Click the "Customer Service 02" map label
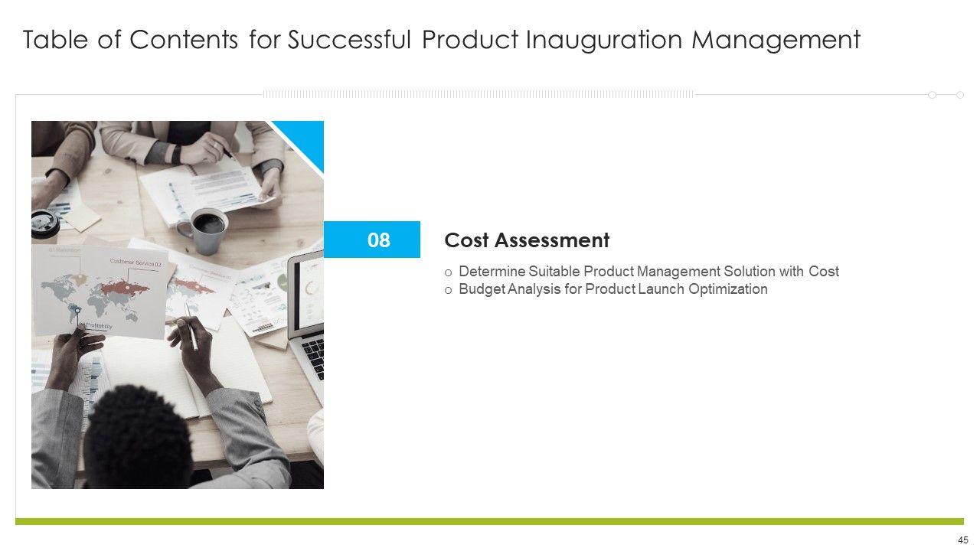 point(136,262)
